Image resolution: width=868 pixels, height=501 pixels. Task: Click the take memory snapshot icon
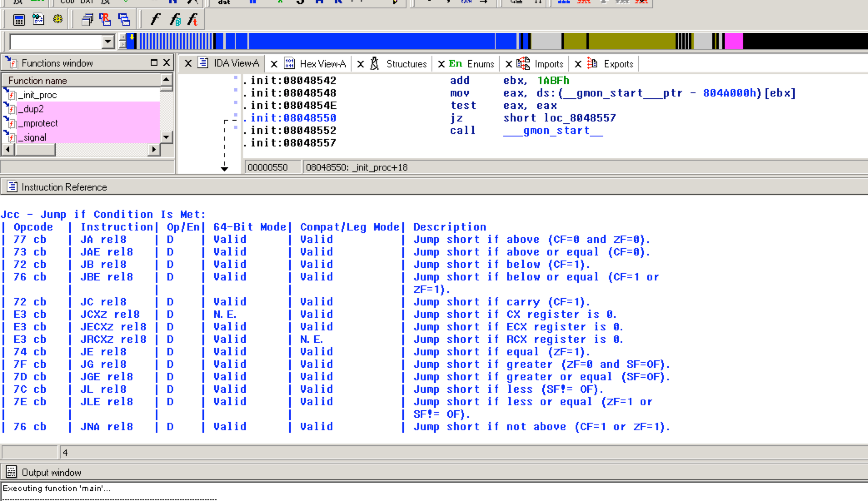[x=38, y=19]
